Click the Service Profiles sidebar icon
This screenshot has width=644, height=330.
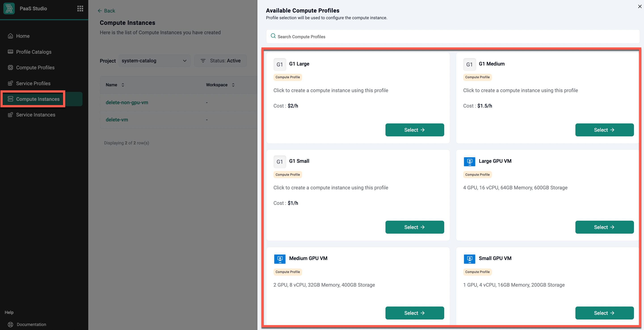pyautogui.click(x=10, y=83)
